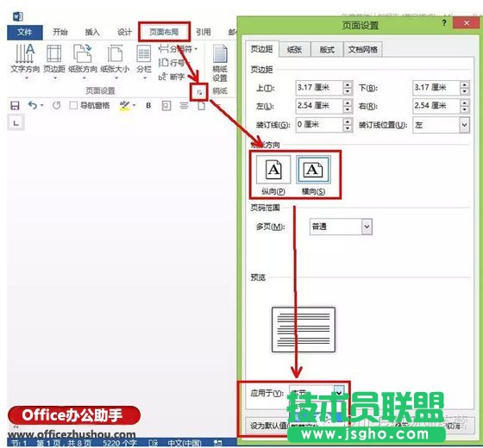Open the Line Numbers (行号) option
Image resolution: width=483 pixels, height=448 pixels.
[x=172, y=63]
